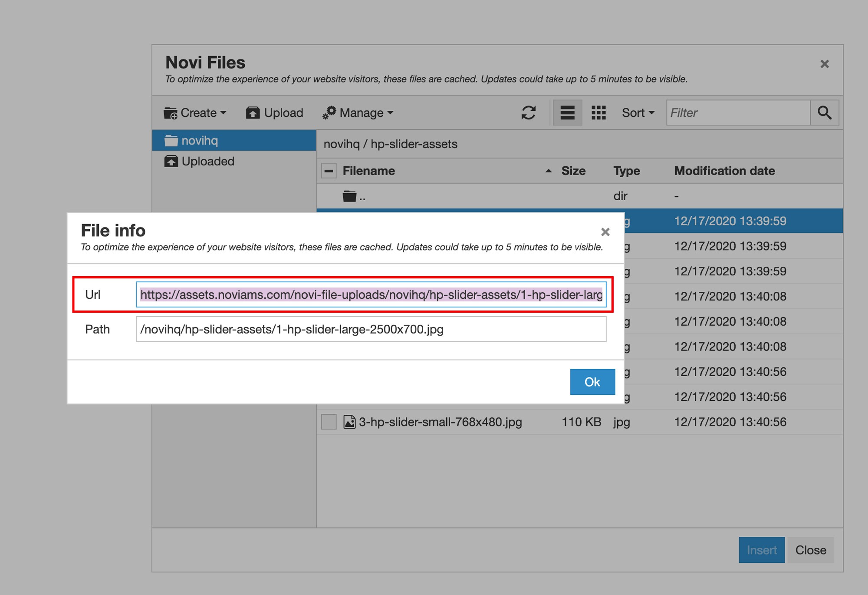This screenshot has height=595, width=868.
Task: Select novihq folder in sidebar
Action: point(234,140)
